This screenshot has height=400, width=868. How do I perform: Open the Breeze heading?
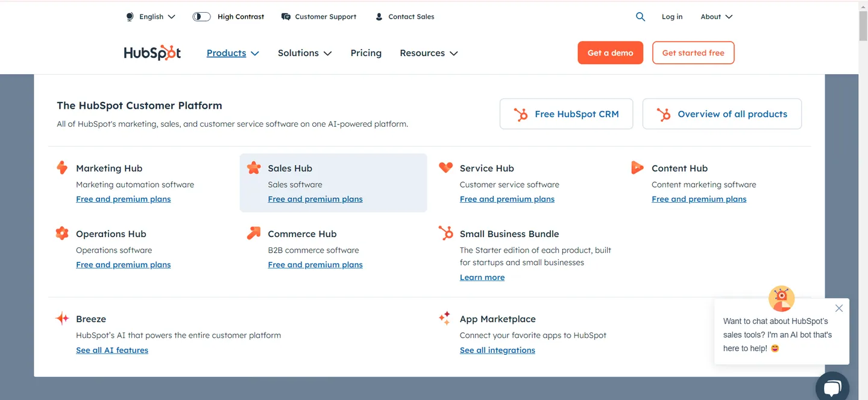pos(91,319)
